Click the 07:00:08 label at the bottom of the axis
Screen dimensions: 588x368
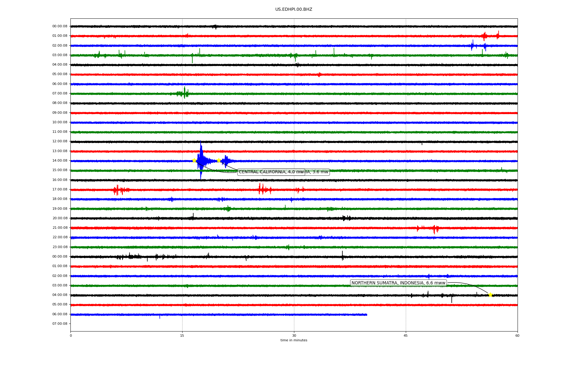tap(60, 324)
